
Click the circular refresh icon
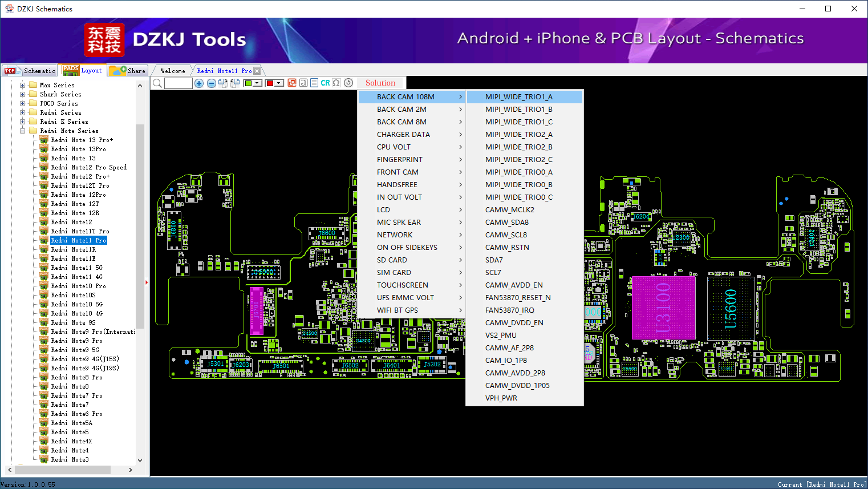(348, 83)
